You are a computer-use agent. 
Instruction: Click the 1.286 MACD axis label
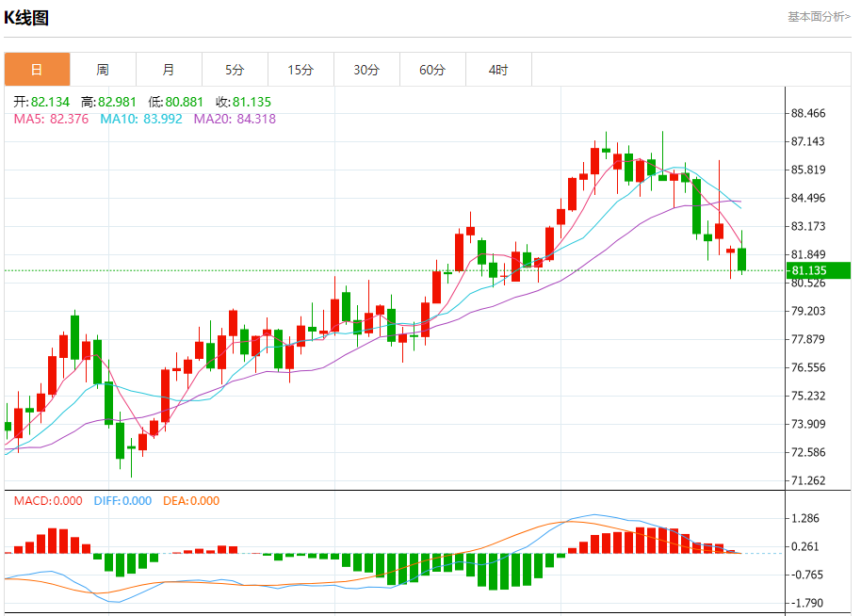pos(805,518)
